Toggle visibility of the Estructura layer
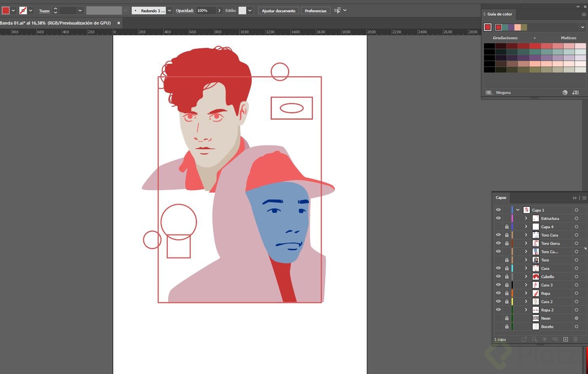 click(498, 218)
